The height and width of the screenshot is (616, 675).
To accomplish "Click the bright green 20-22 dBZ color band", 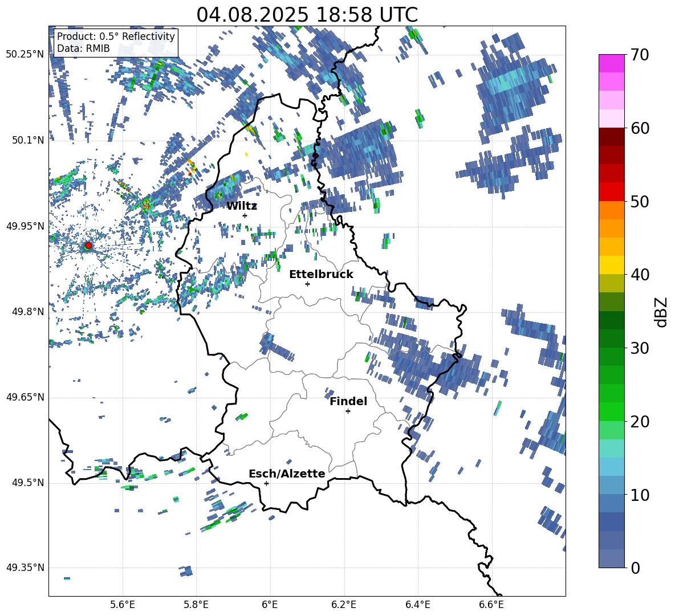I will [x=611, y=411].
